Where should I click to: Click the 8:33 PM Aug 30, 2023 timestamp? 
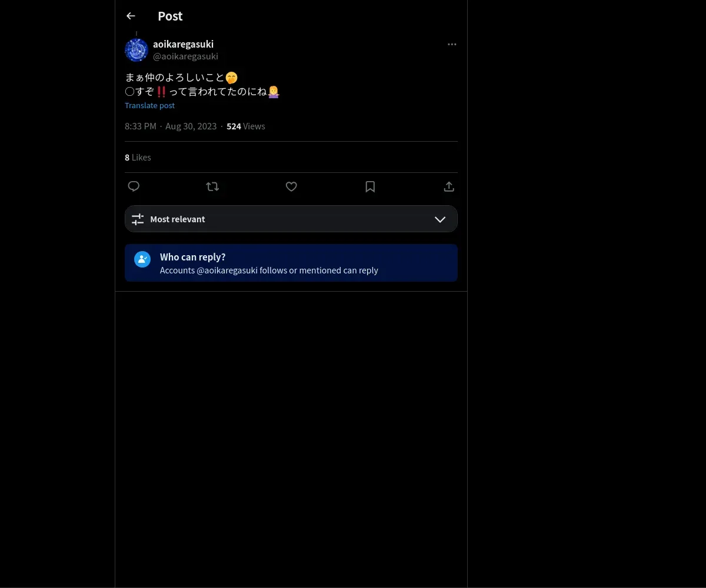click(x=171, y=126)
